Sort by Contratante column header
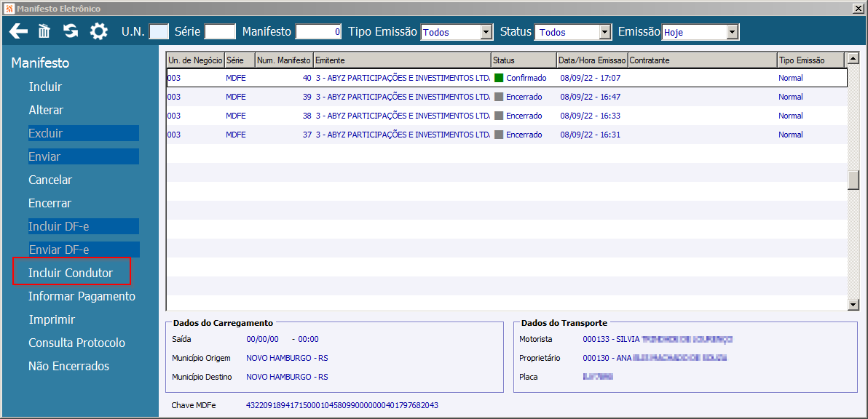The height and width of the screenshot is (419, 868). coord(703,60)
